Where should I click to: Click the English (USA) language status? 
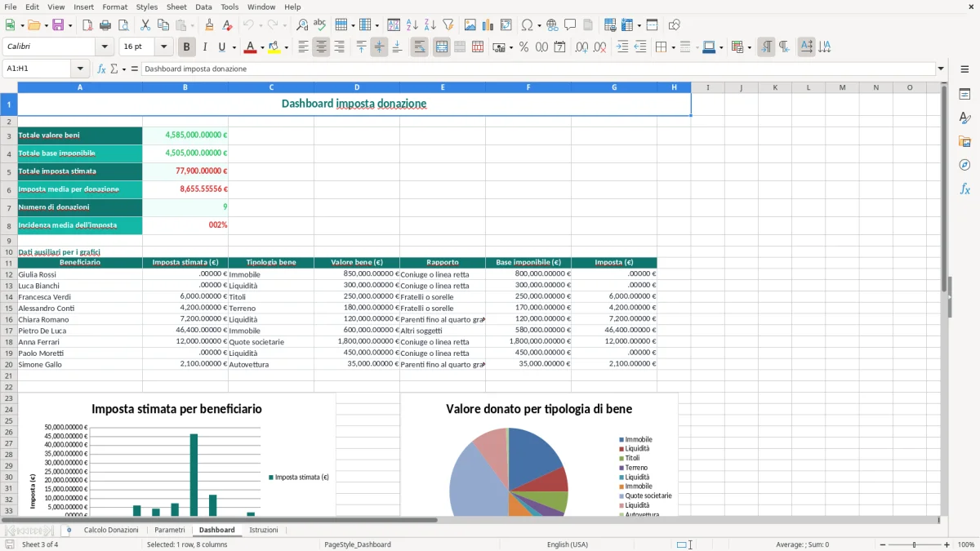click(568, 544)
